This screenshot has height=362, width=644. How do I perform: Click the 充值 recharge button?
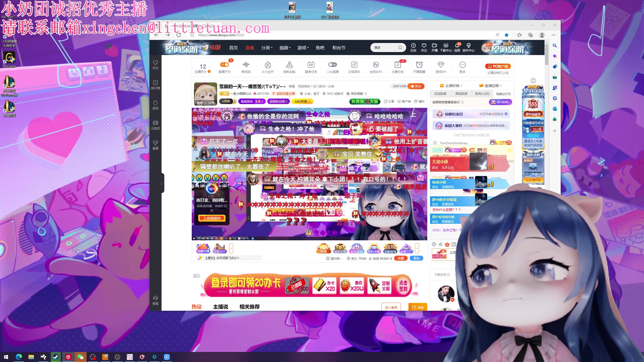point(401,258)
